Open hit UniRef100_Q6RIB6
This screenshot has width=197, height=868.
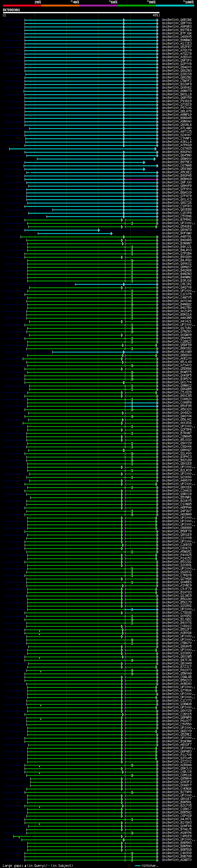pyautogui.click(x=177, y=20)
